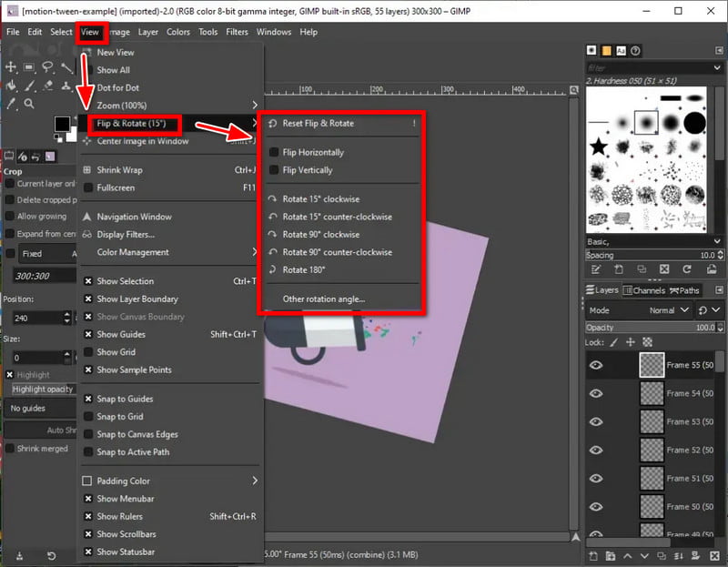Toggle the Show Grid option

point(116,352)
